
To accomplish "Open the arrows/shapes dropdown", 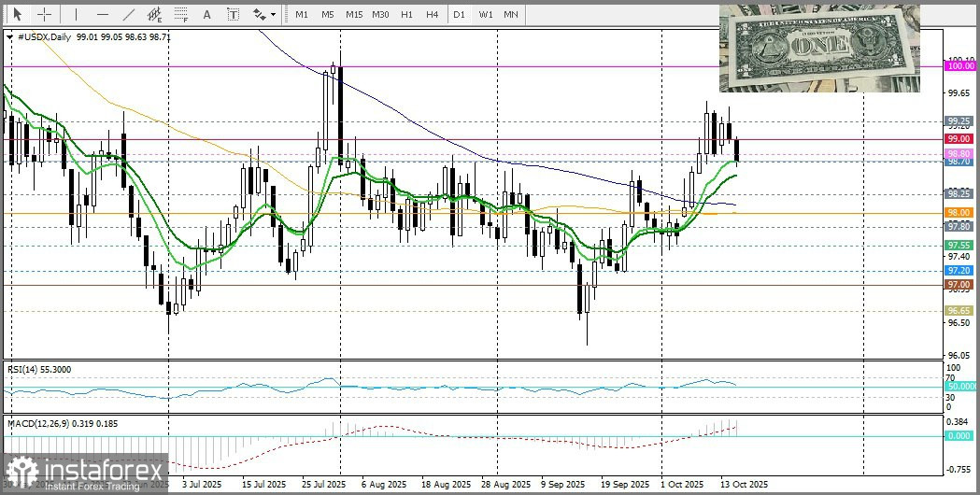I will click(x=263, y=15).
